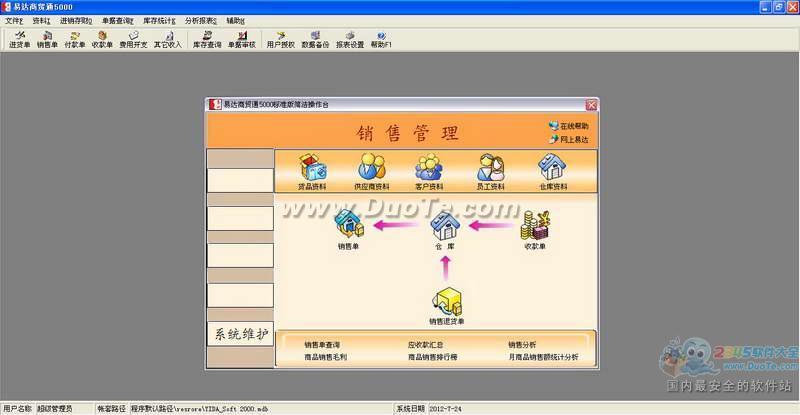
Task: Open 销售单 in the main toolbar
Action: [x=47, y=39]
